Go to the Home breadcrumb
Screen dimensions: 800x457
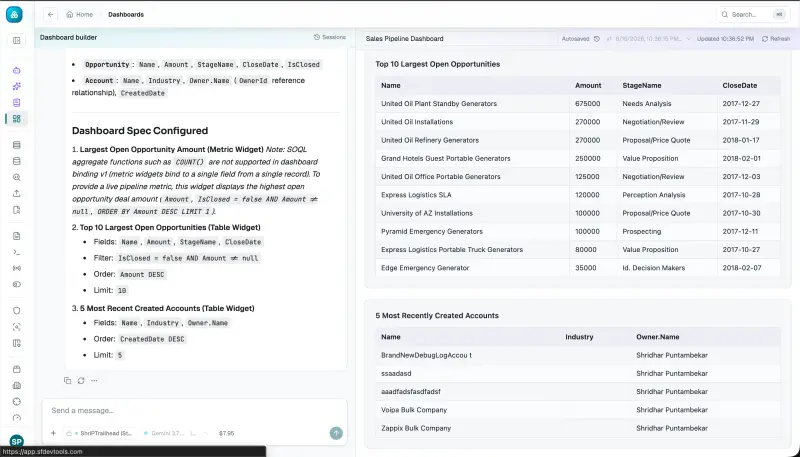pyautogui.click(x=80, y=15)
